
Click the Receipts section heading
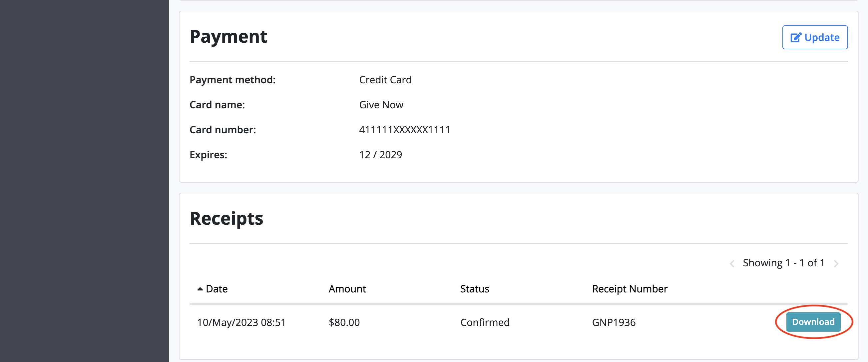226,219
